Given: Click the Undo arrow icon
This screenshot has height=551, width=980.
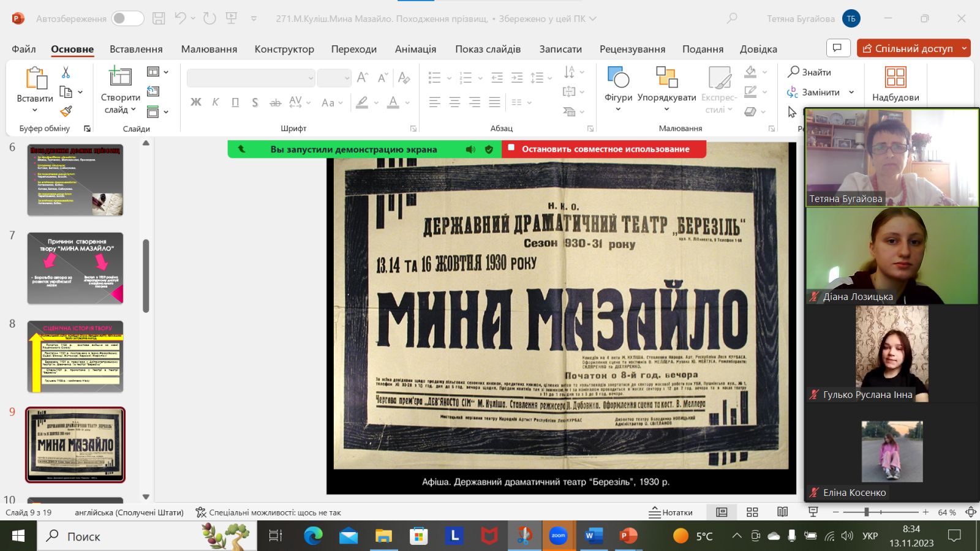Looking at the screenshot, I should coord(180,18).
